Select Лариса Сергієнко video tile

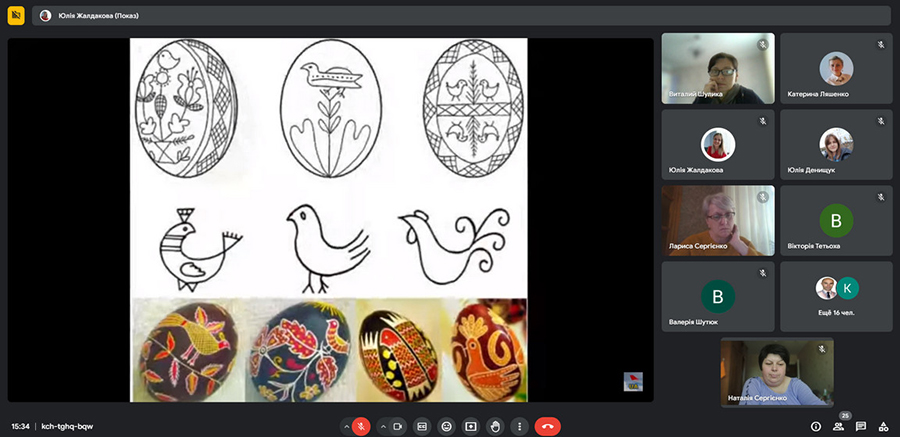coord(718,221)
